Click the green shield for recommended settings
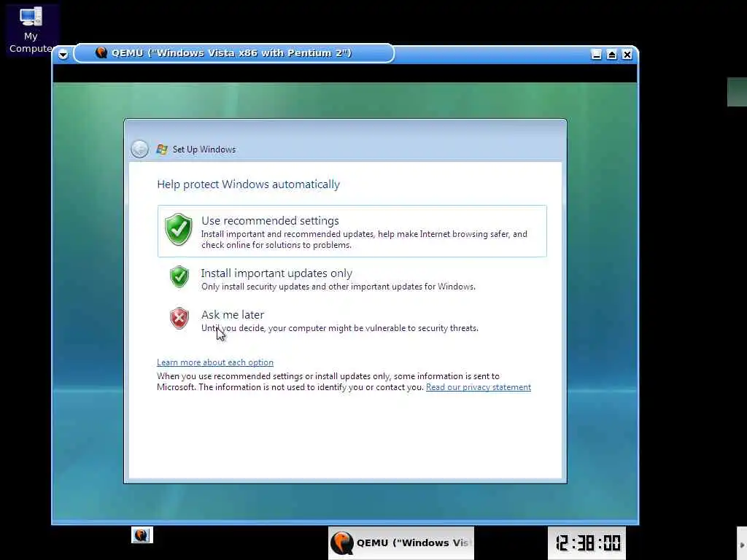Image resolution: width=747 pixels, height=560 pixels. pyautogui.click(x=178, y=230)
